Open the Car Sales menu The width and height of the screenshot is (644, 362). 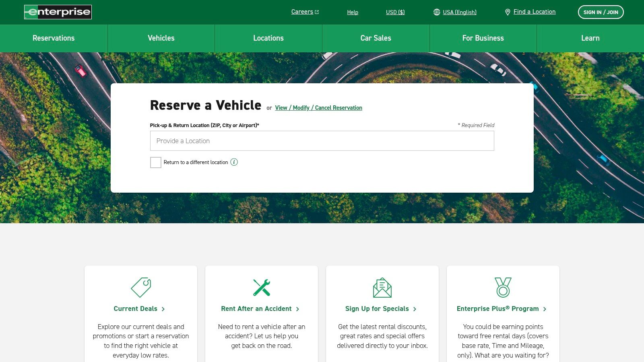pos(376,38)
